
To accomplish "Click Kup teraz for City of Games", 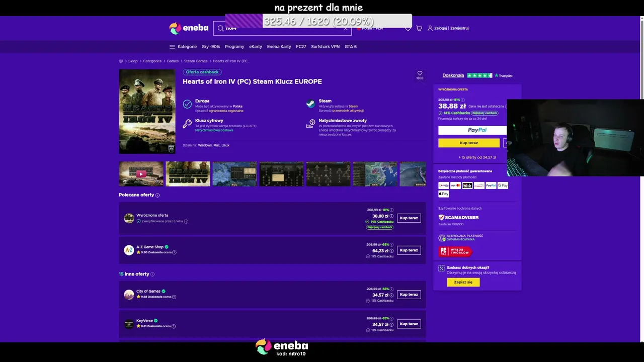I will (409, 295).
